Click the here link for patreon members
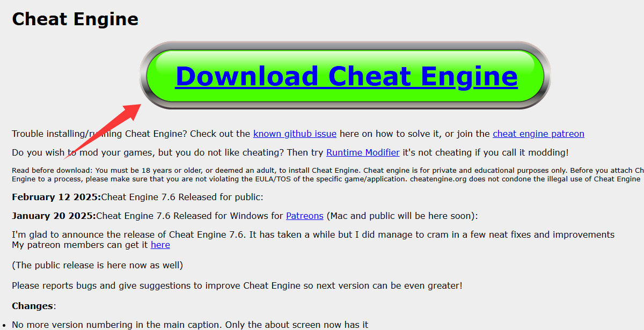 click(x=160, y=245)
